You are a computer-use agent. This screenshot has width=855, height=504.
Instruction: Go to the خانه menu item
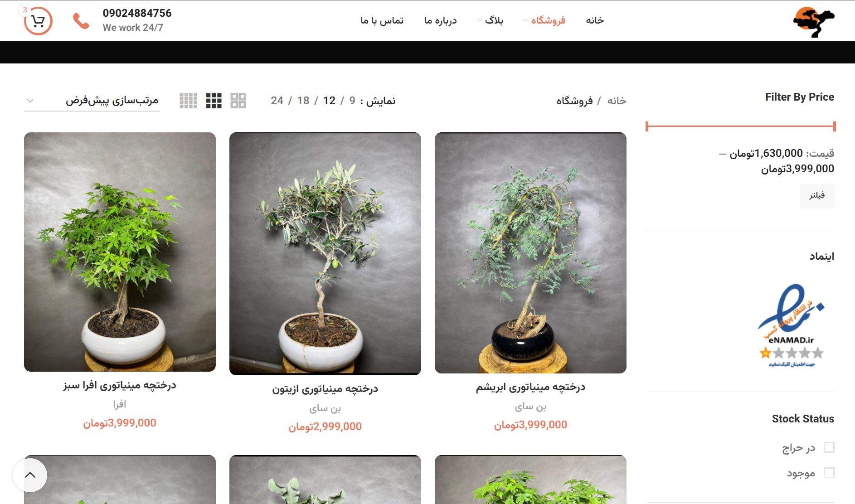coord(595,20)
